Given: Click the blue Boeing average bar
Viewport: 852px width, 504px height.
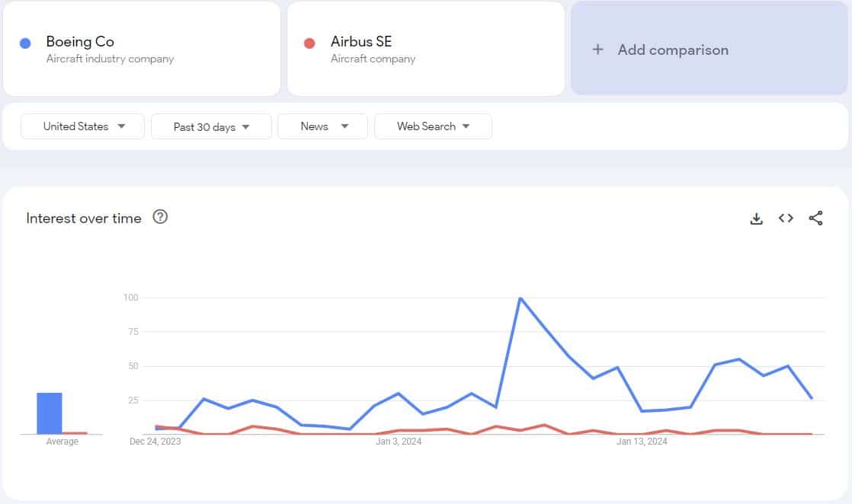Looking at the screenshot, I should [50, 413].
